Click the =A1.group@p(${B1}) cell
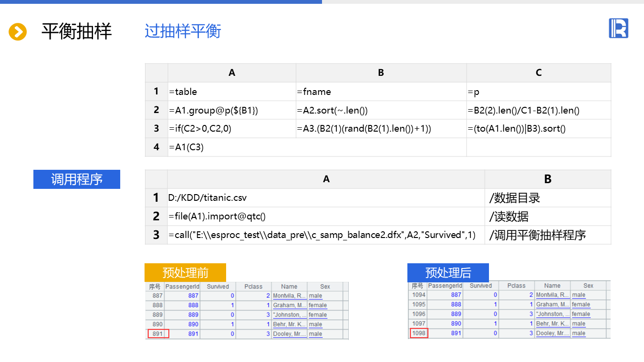Screen dimensions: 644x362 (x=232, y=110)
